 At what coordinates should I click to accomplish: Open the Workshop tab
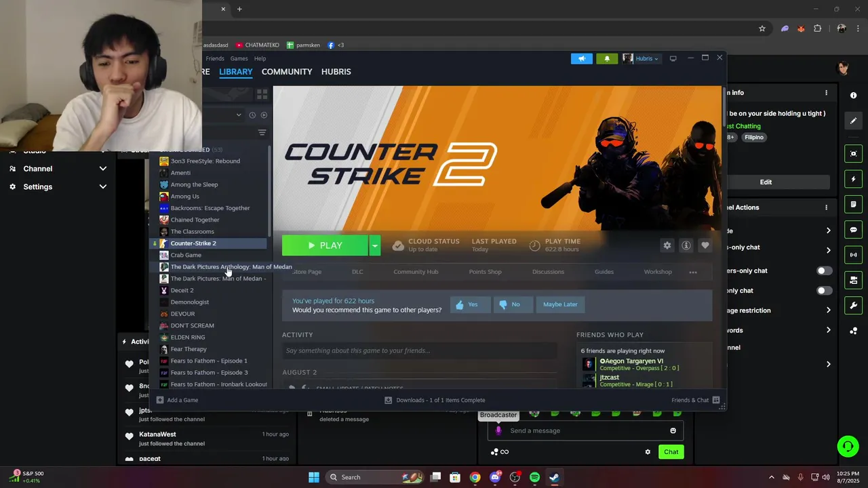pos(658,272)
